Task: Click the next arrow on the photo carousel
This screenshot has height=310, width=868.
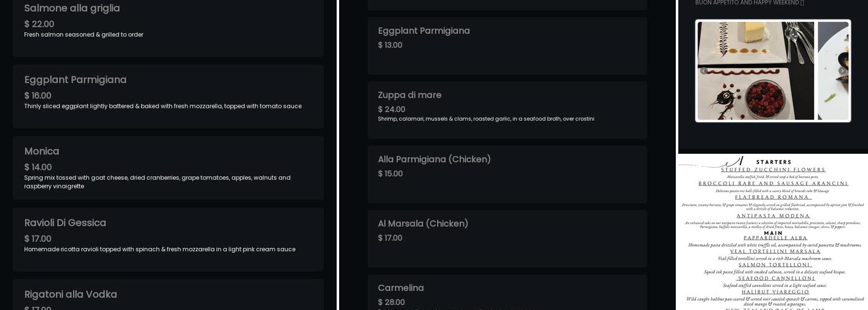Action: click(x=842, y=71)
